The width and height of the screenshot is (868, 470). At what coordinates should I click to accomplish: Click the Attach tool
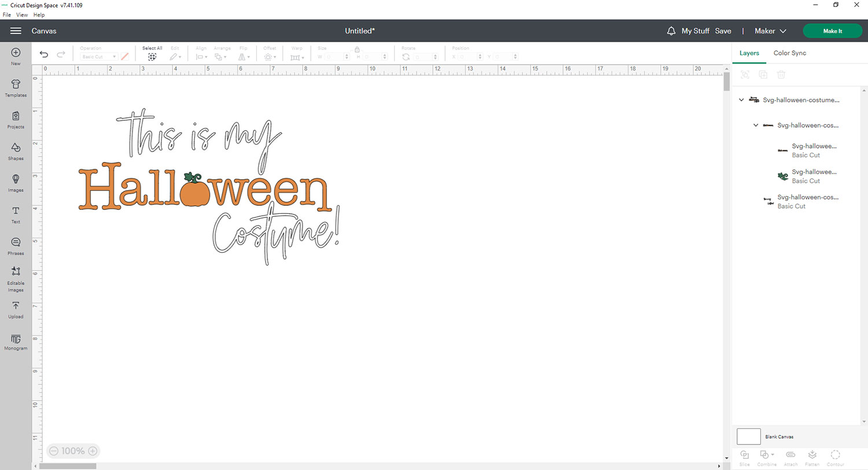point(790,458)
